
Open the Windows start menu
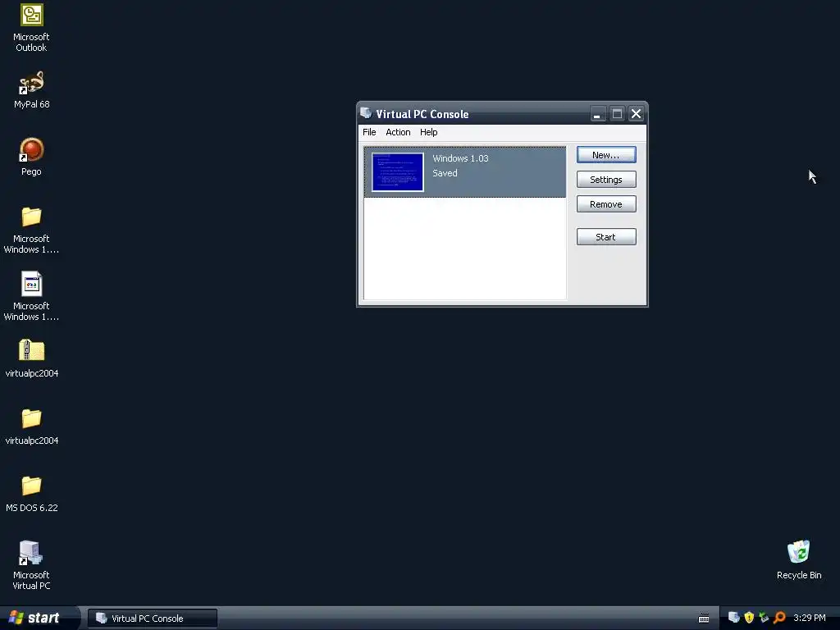tap(35, 618)
